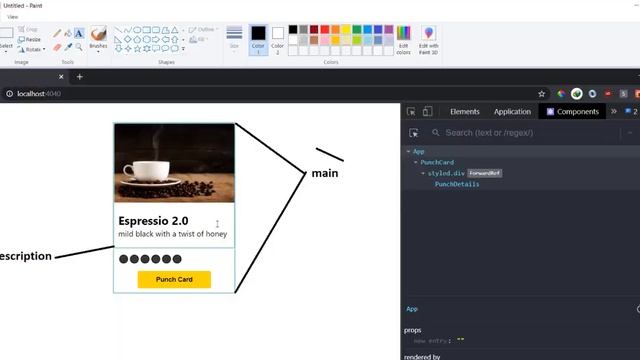The height and width of the screenshot is (360, 640).
Task: Select the Pencil tool in Paint
Action: pos(57,33)
